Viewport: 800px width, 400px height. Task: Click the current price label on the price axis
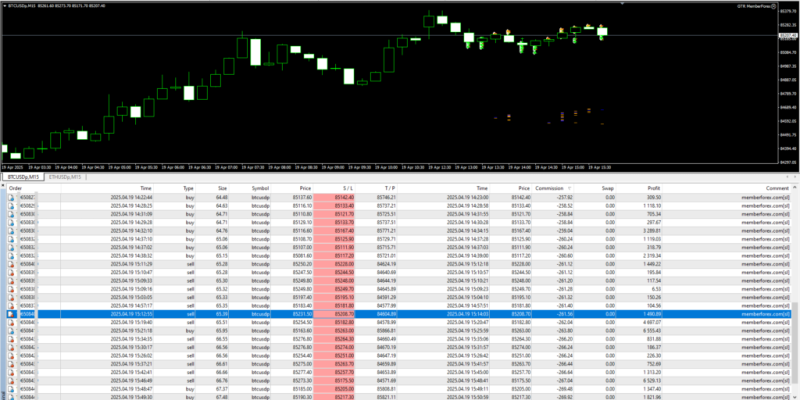[787, 33]
